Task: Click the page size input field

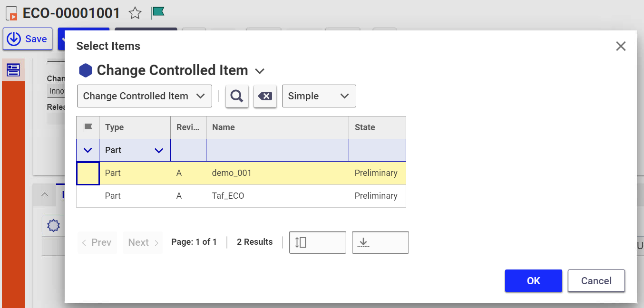Action: point(318,242)
